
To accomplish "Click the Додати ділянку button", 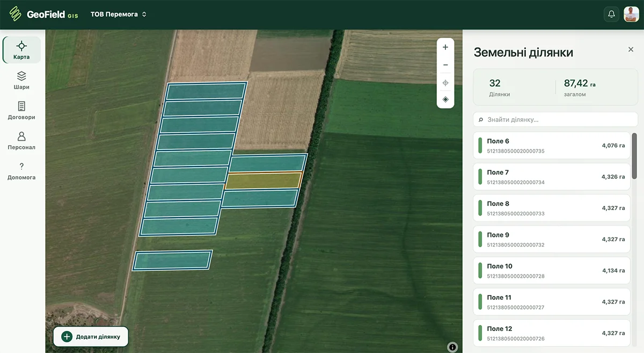I will coord(91,337).
